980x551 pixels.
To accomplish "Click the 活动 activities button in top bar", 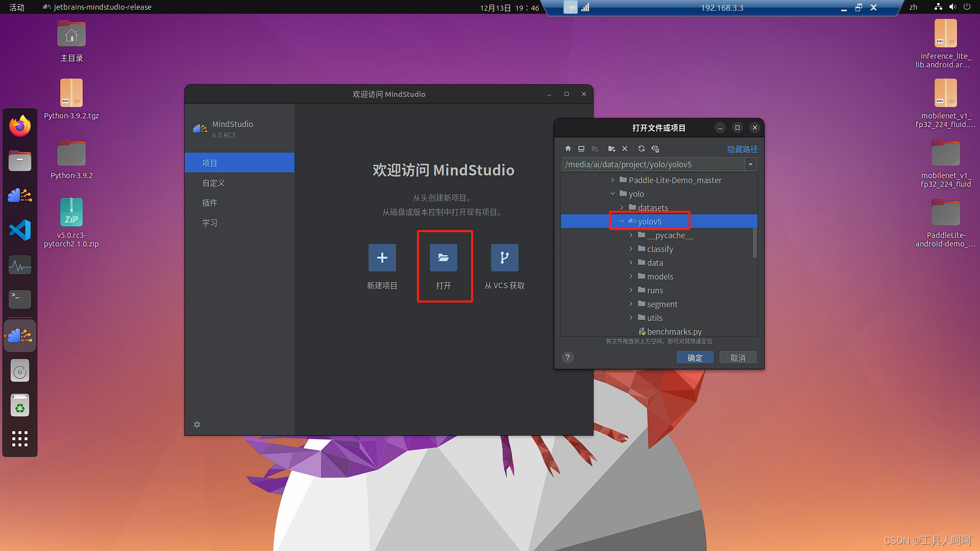I will click(17, 7).
